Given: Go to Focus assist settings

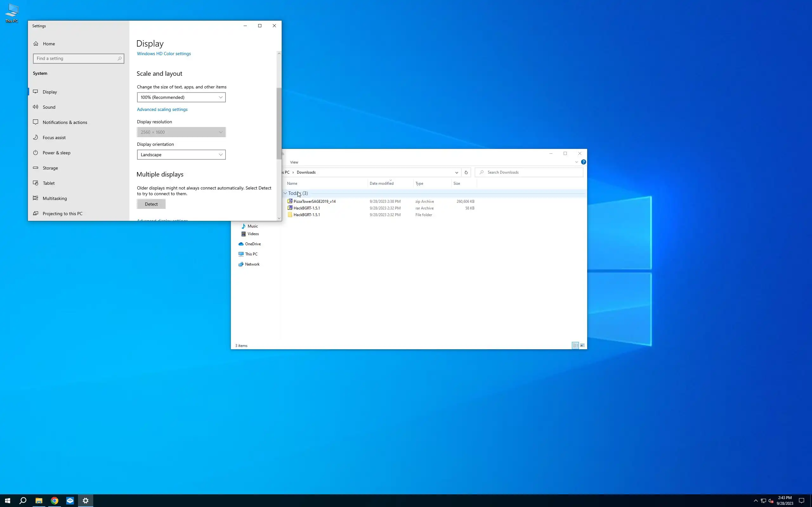Looking at the screenshot, I should tap(54, 138).
